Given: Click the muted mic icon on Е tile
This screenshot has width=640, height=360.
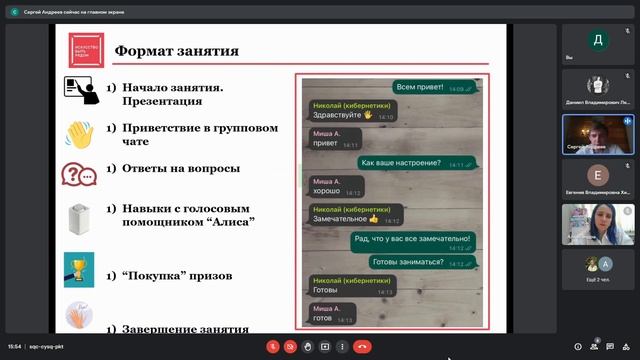Looking at the screenshot, I should [x=627, y=166].
